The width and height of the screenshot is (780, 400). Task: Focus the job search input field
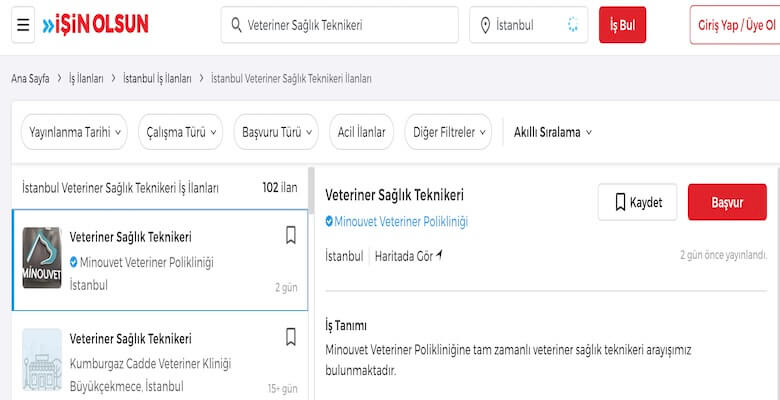pos(340,25)
